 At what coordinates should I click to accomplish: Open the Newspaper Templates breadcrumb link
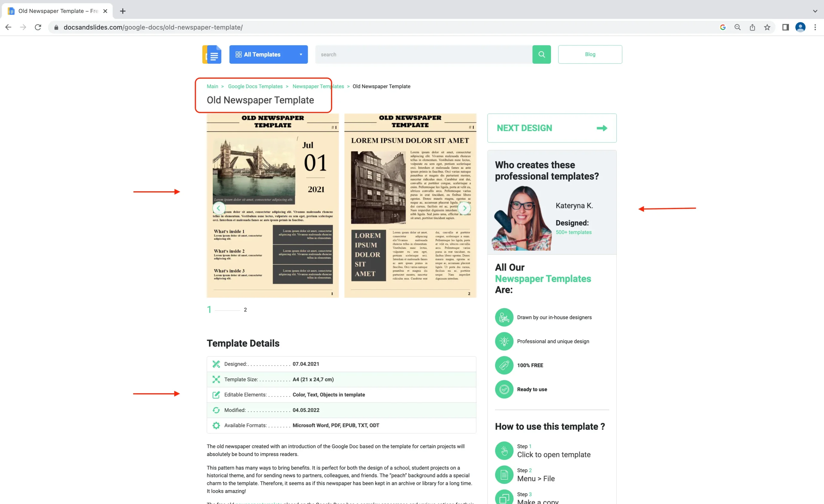click(318, 86)
